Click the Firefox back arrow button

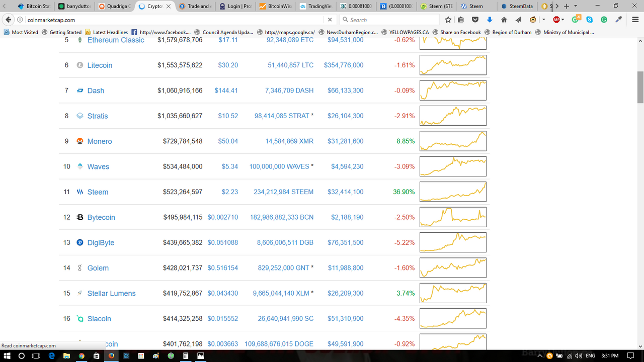(8, 20)
